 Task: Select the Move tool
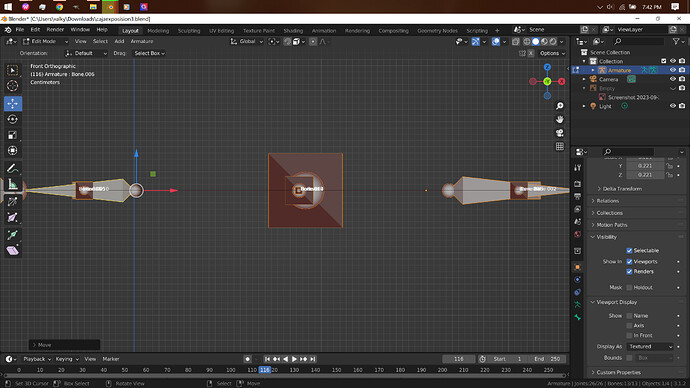tap(12, 103)
